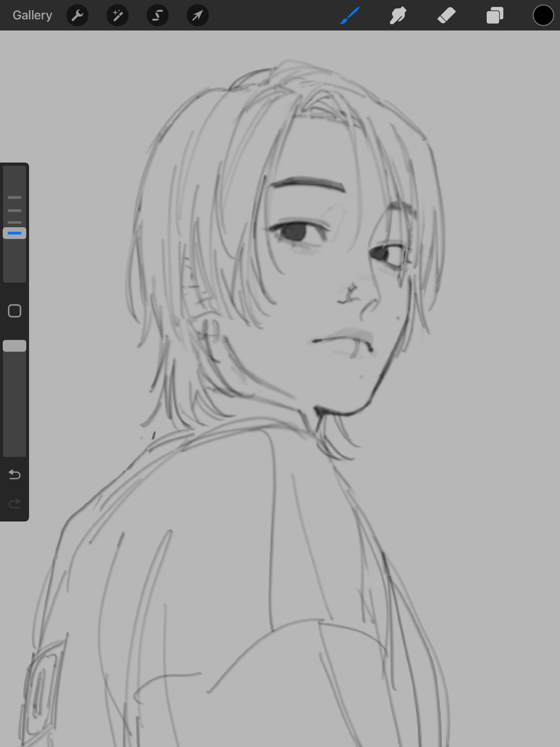Select the Brush tool
The width and height of the screenshot is (560, 747).
click(x=350, y=15)
